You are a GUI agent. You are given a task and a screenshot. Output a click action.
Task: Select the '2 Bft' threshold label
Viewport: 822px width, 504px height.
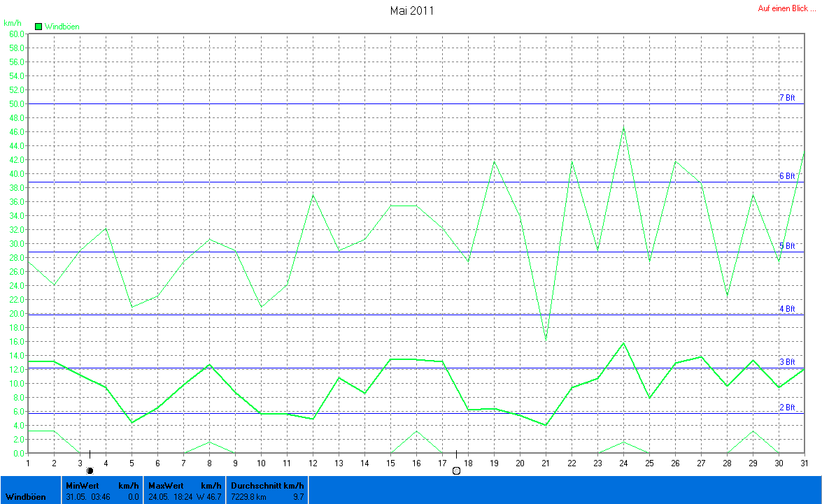787,408
